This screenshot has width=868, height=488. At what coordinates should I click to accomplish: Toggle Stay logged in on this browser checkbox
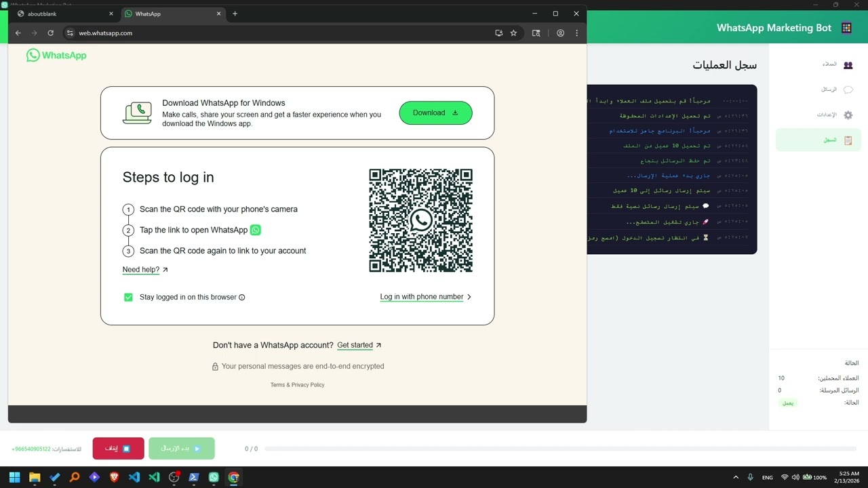pyautogui.click(x=128, y=297)
